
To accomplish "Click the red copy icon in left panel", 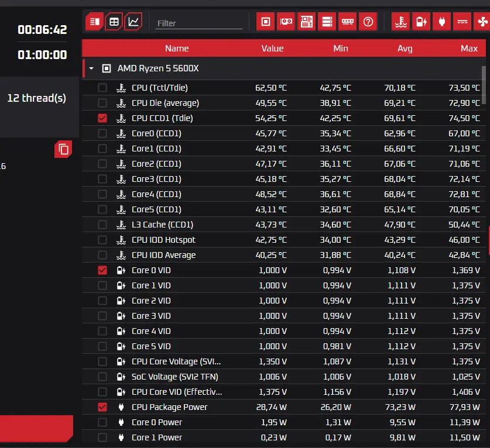I will click(x=63, y=149).
